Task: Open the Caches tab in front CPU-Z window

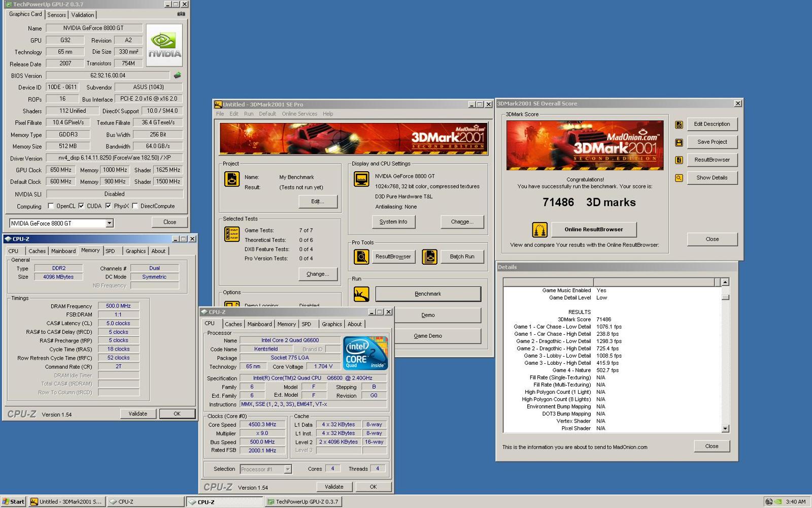Action: tap(233, 324)
